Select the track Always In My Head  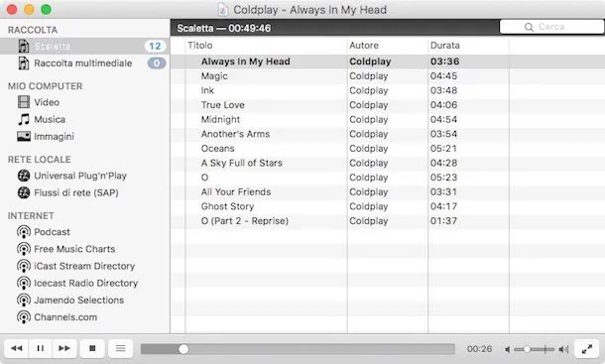pyautogui.click(x=245, y=61)
